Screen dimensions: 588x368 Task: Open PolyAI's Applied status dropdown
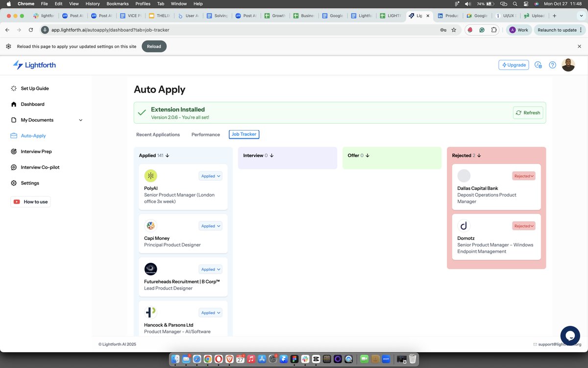click(211, 176)
